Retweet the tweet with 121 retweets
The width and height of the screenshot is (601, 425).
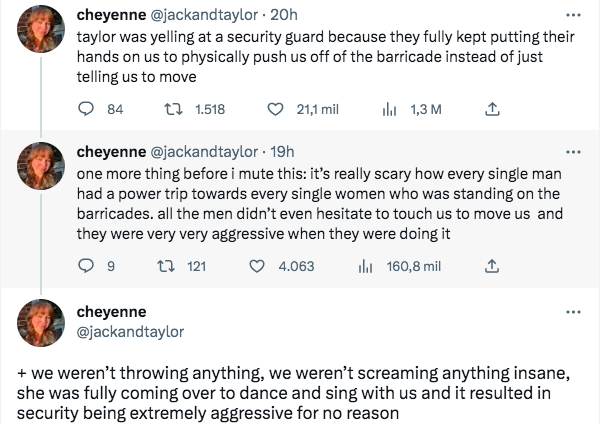[169, 266]
